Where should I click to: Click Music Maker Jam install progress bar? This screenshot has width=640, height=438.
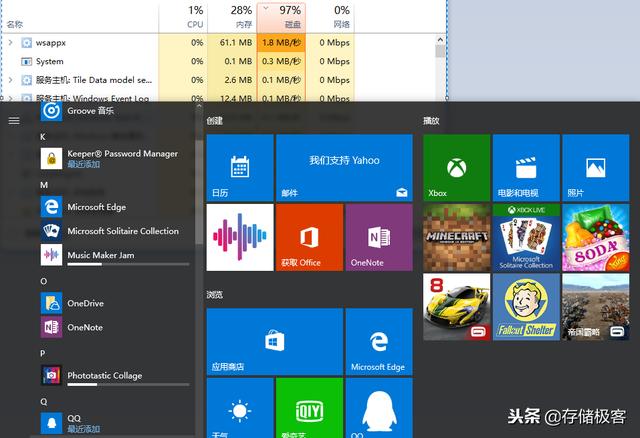click(x=128, y=264)
